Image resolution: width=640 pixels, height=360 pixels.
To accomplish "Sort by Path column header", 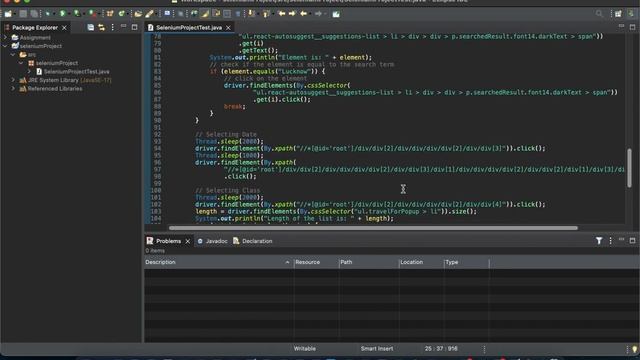I will [x=369, y=262].
